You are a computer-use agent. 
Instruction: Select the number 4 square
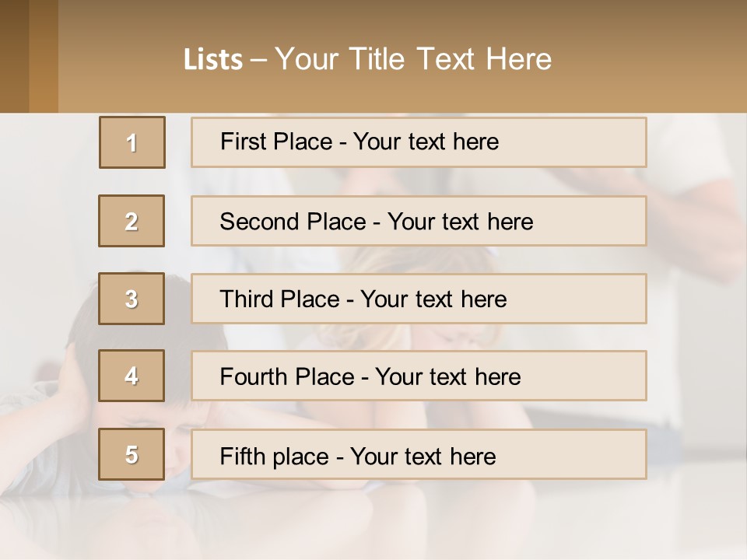(x=132, y=376)
